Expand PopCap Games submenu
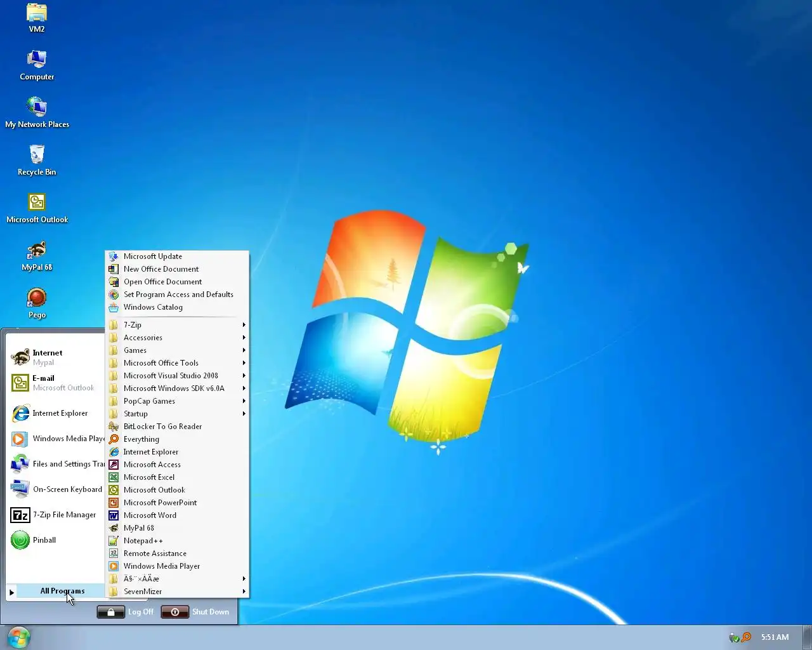 click(177, 401)
